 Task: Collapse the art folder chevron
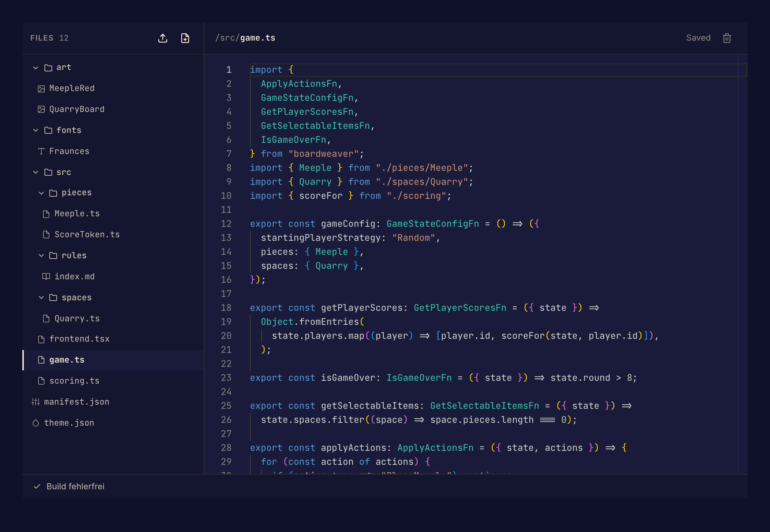tap(36, 68)
